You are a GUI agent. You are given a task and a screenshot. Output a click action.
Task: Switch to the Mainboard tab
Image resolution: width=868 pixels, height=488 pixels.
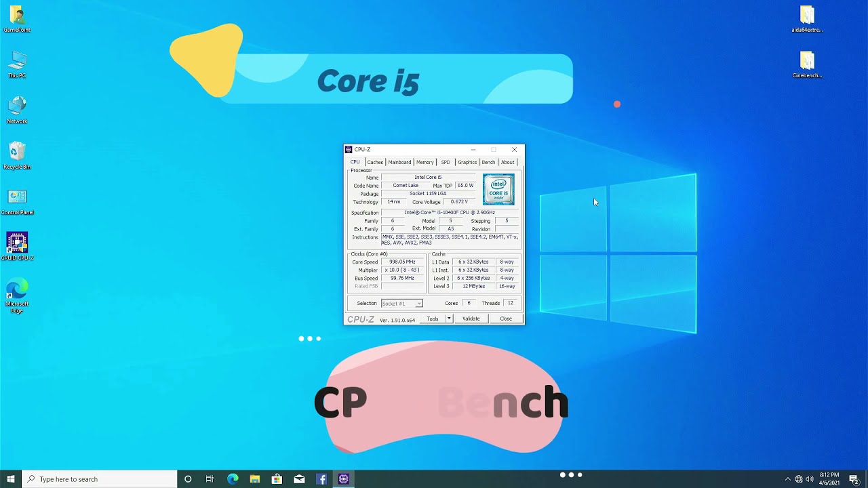coord(399,162)
